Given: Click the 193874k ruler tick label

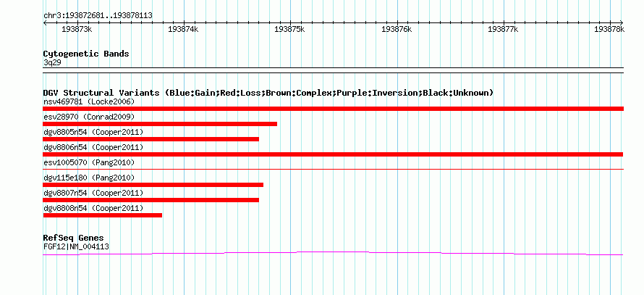Looking at the screenshot, I should coord(183,29).
